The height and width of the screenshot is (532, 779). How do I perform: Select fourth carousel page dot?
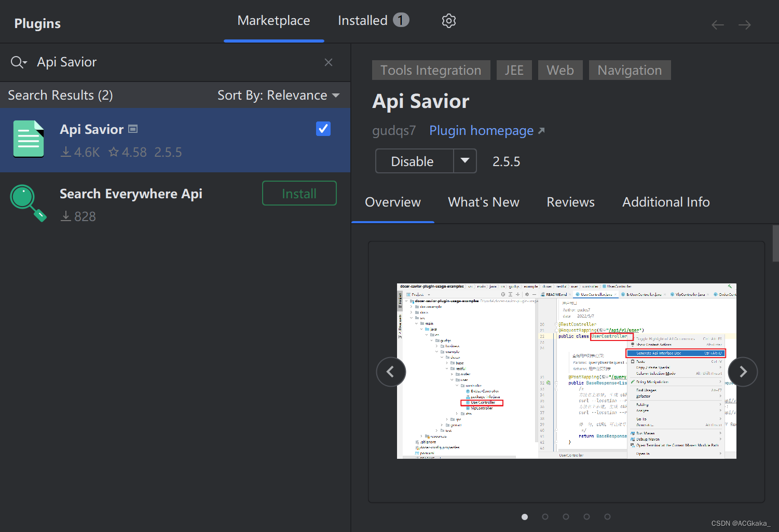tap(586, 516)
